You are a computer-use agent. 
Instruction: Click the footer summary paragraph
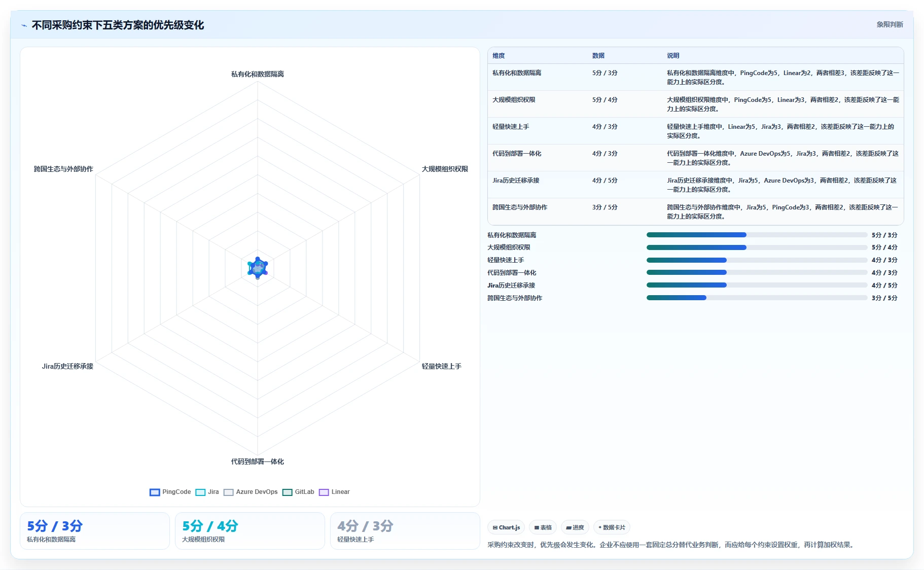click(672, 545)
